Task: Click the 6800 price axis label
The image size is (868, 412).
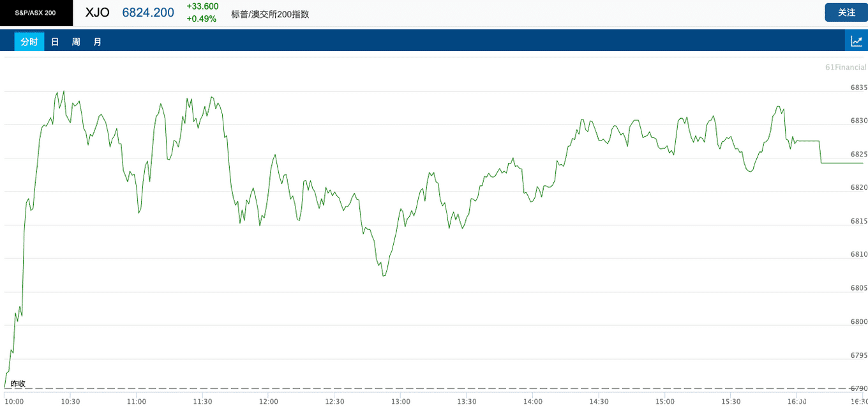Action: [x=858, y=321]
